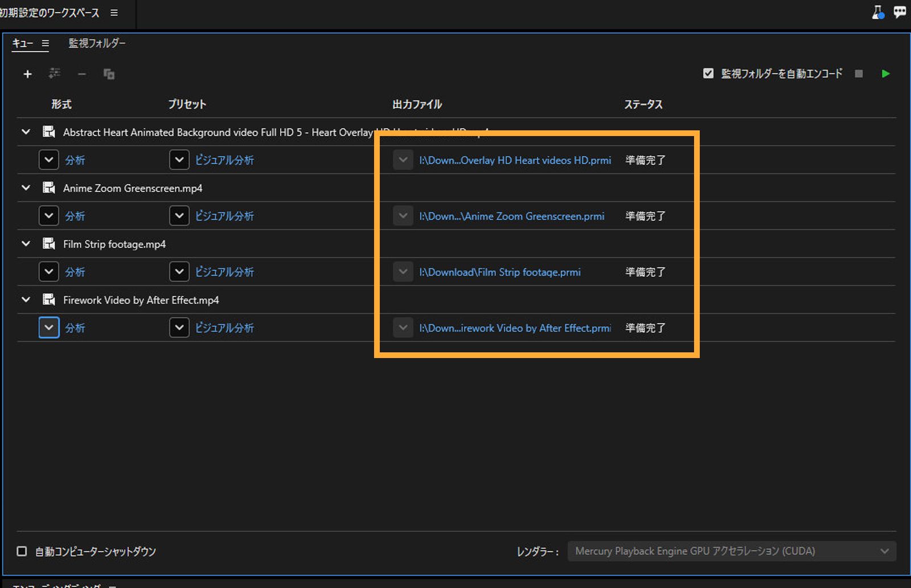The image size is (911, 588).
Task: Click 準備完了 status of Film Strip footage output
Action: tap(645, 272)
